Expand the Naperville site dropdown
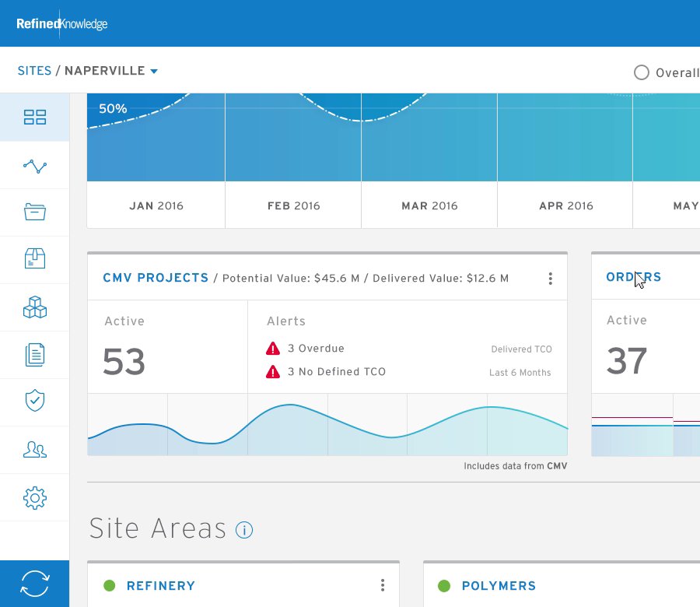Viewport: 700px width, 607px height. tap(154, 71)
